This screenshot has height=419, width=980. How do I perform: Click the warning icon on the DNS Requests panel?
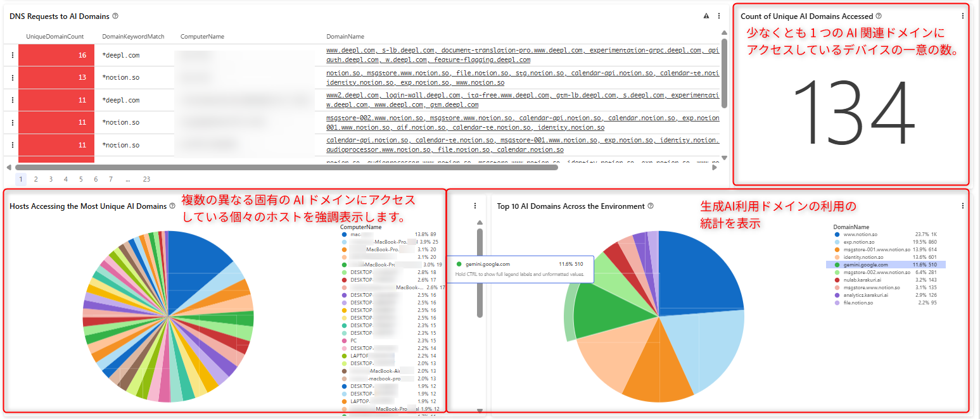point(706,16)
